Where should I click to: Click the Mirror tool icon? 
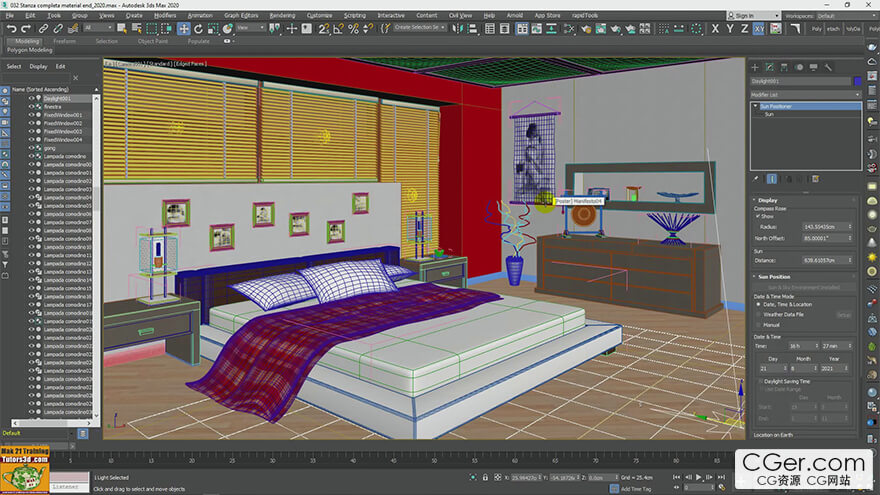(457, 29)
